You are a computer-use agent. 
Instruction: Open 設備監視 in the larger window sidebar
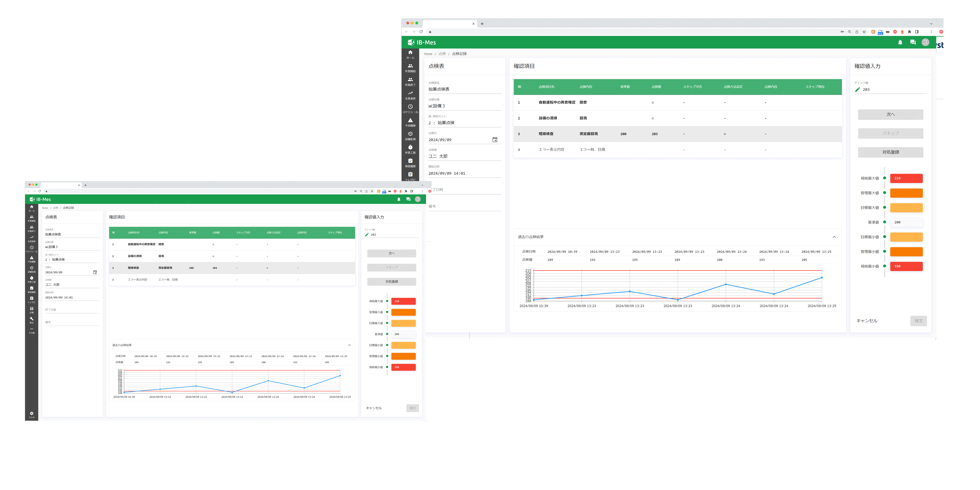pos(410,136)
